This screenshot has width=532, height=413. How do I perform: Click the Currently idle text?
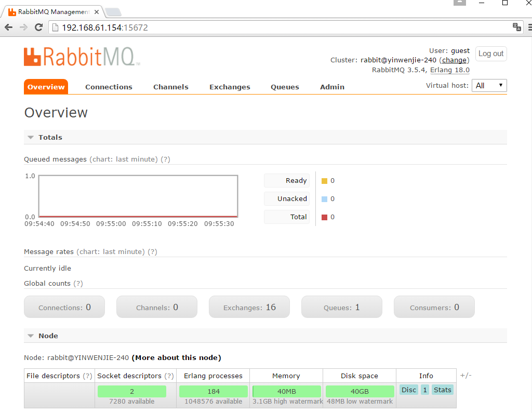click(47, 268)
